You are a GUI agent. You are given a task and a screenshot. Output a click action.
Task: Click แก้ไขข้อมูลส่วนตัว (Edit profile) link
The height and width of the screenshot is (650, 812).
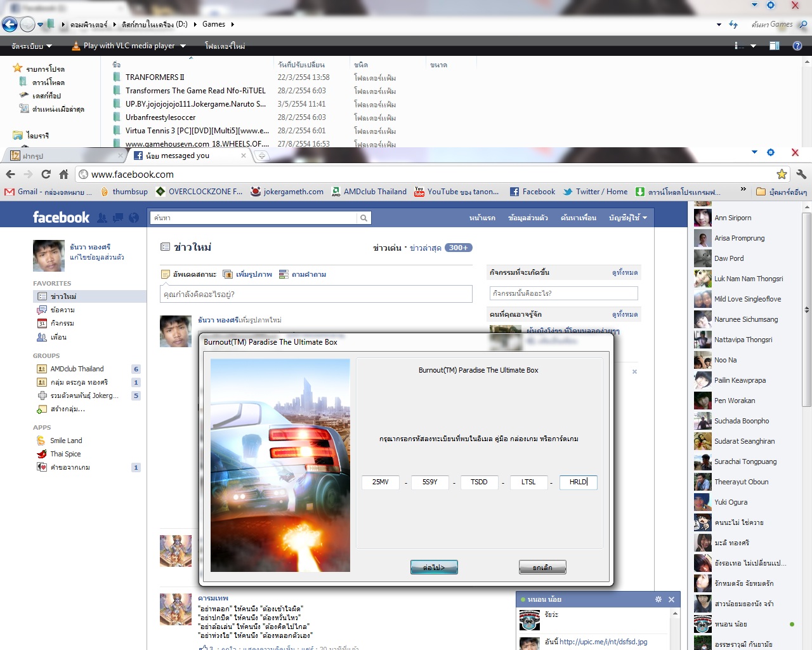[97, 257]
